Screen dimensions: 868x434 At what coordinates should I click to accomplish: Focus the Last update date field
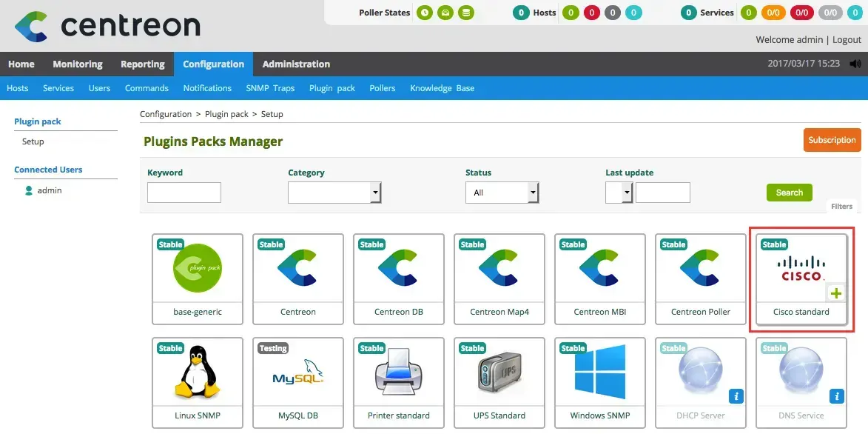click(662, 193)
